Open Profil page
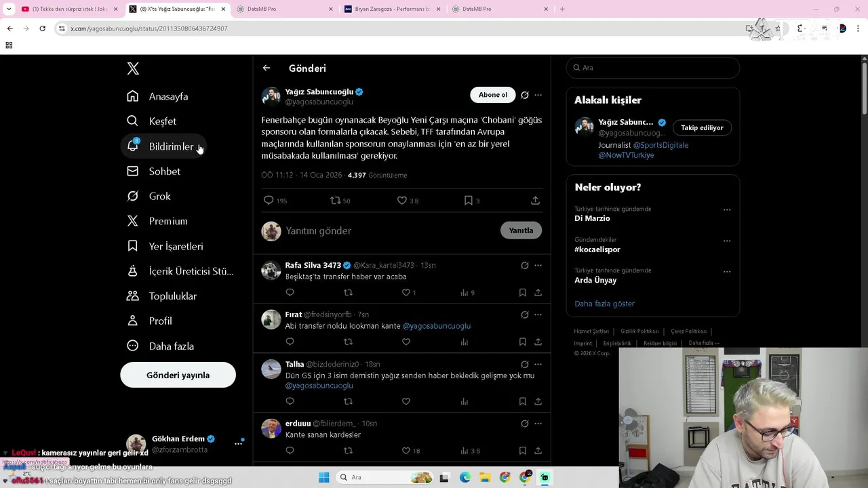Screen dimensions: 868x488 (x=149, y=321)
